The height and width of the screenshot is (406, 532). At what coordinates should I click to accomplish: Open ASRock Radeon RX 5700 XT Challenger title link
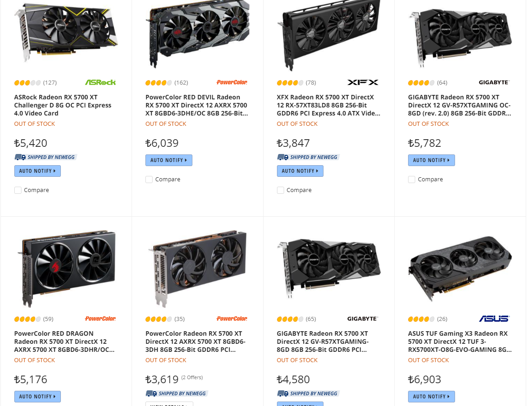(x=63, y=105)
